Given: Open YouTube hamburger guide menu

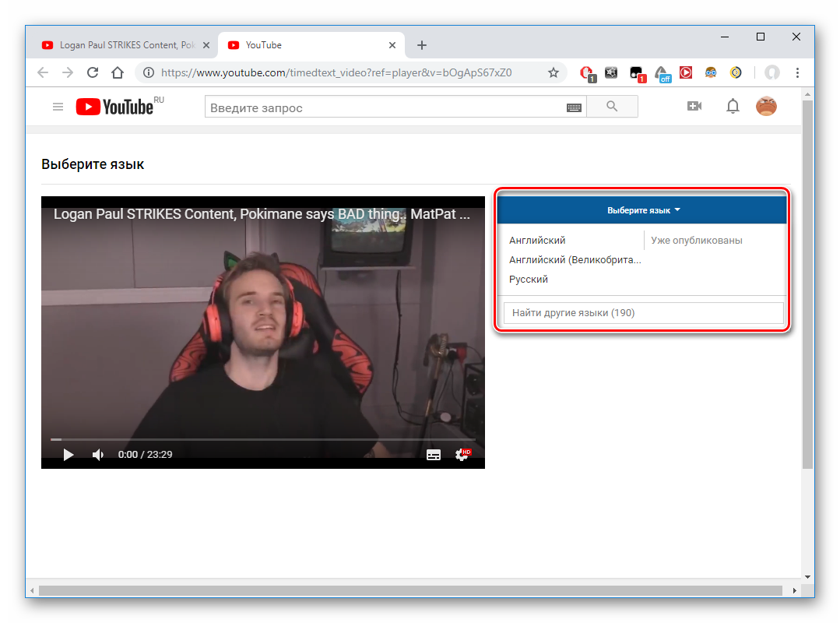Looking at the screenshot, I should coord(58,107).
